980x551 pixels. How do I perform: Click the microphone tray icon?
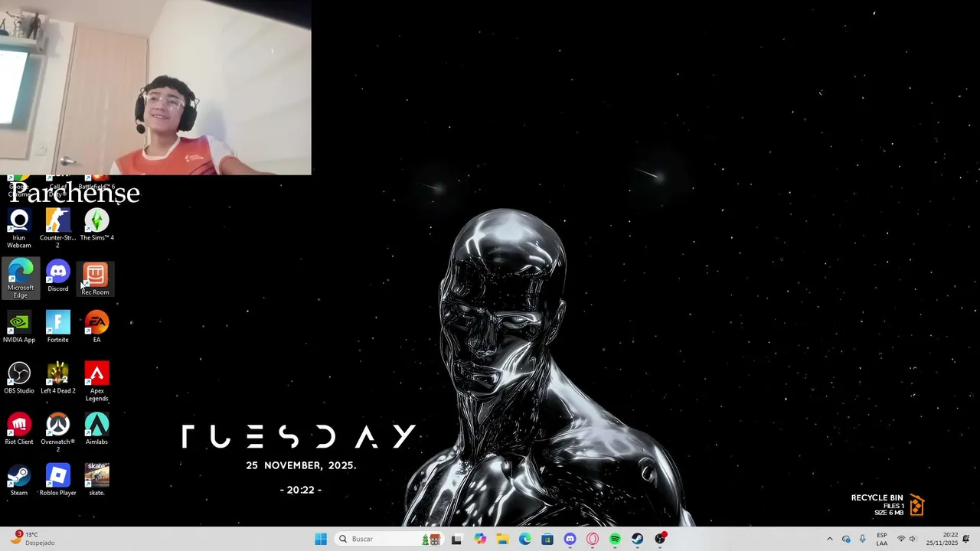tap(863, 539)
